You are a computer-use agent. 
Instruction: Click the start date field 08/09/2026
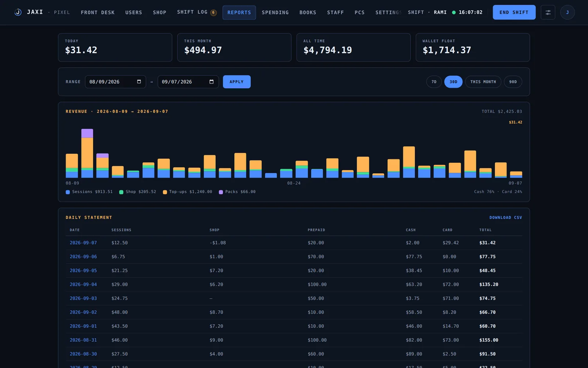pos(115,82)
